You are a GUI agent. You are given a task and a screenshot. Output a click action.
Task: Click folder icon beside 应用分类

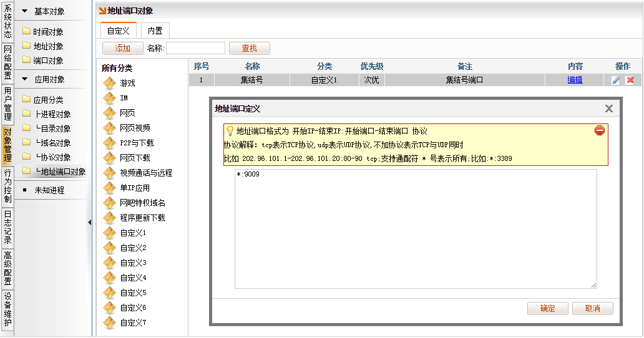[27, 99]
